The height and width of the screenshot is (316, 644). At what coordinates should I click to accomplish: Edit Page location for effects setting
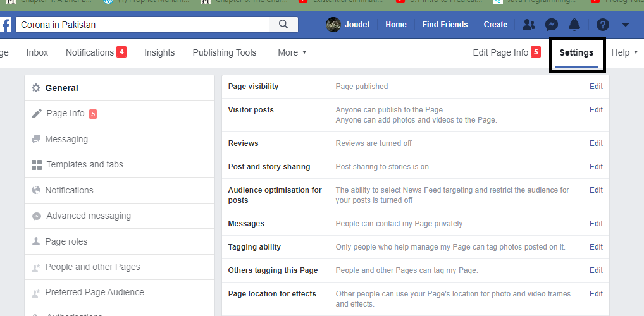[x=597, y=294]
